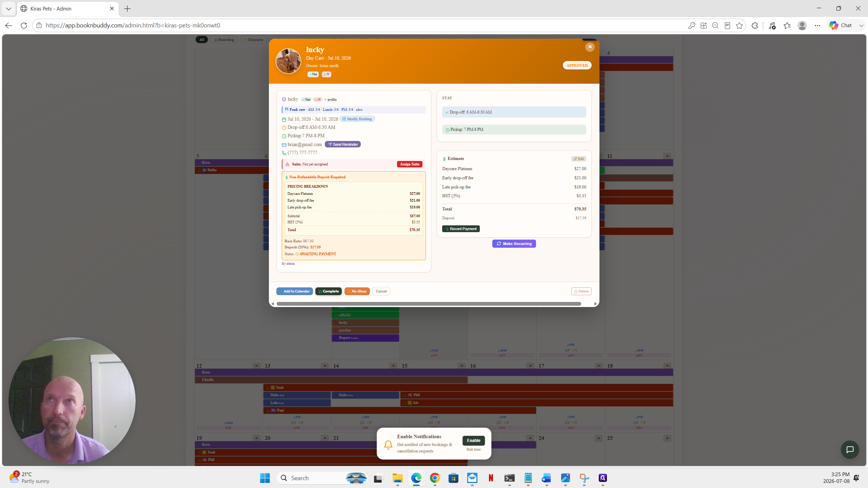Cancel the booking

(381, 291)
